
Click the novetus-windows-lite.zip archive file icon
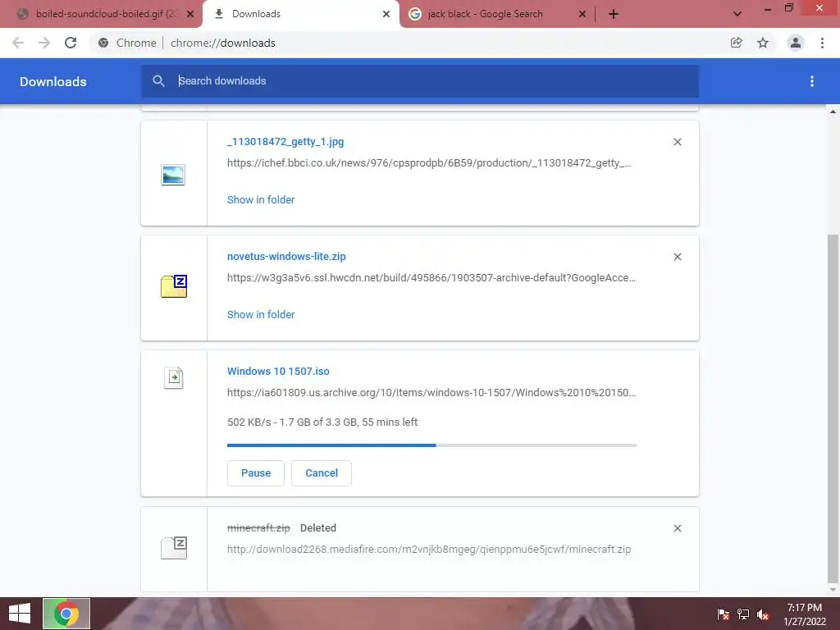tap(174, 286)
